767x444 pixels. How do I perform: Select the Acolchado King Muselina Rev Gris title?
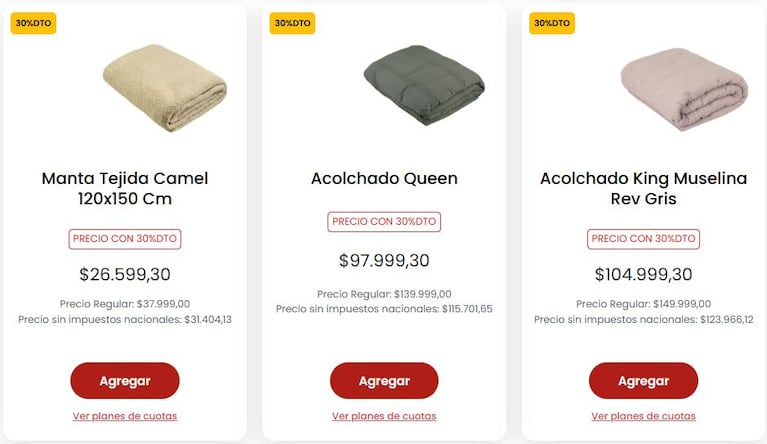tap(643, 188)
